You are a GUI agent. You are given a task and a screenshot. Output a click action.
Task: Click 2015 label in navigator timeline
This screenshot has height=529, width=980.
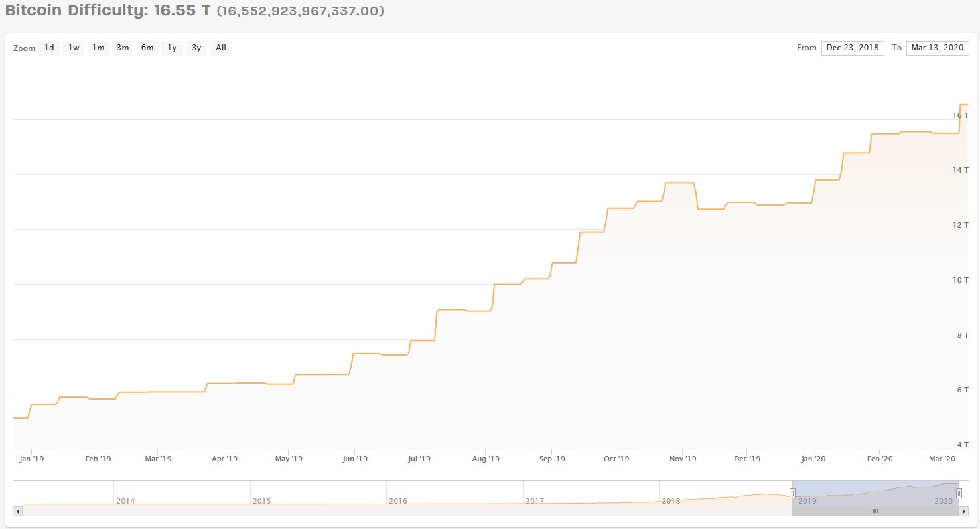[x=262, y=501]
